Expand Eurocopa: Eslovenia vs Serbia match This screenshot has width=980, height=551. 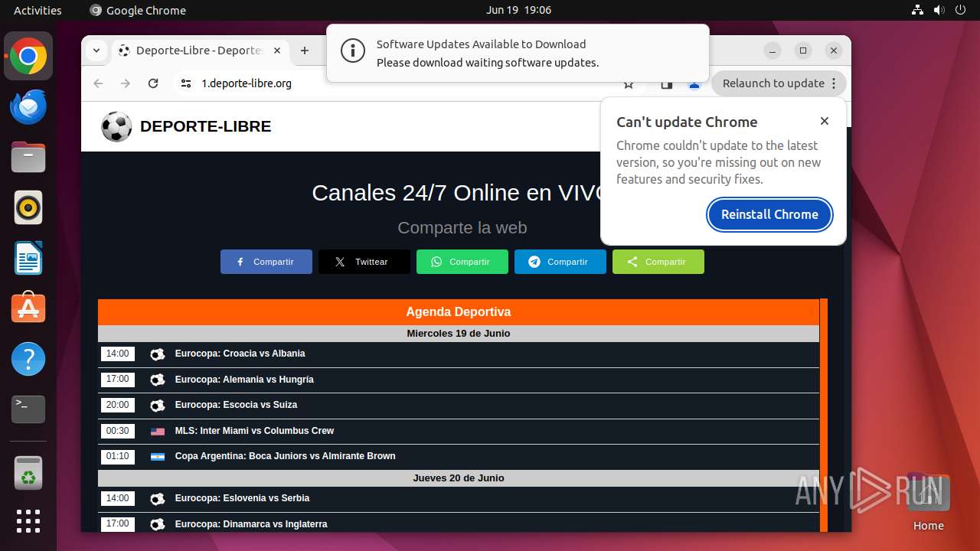(459, 498)
